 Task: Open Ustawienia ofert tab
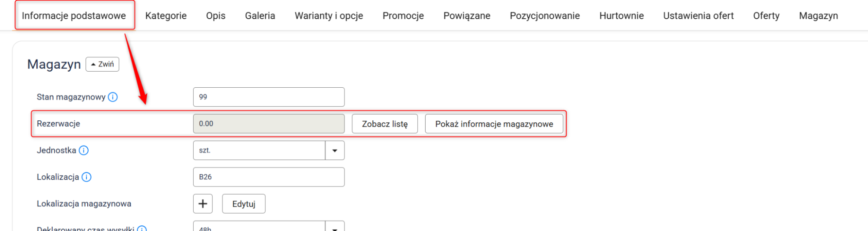(x=698, y=16)
